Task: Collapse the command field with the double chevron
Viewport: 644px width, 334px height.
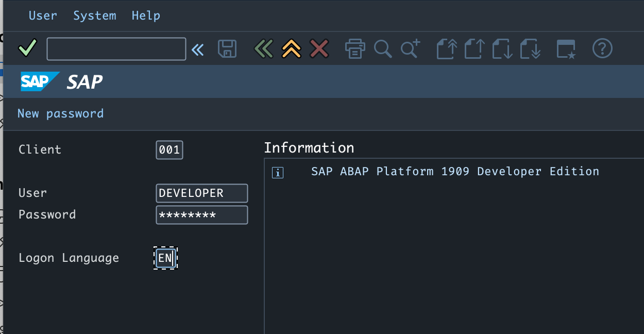Action: tap(198, 48)
